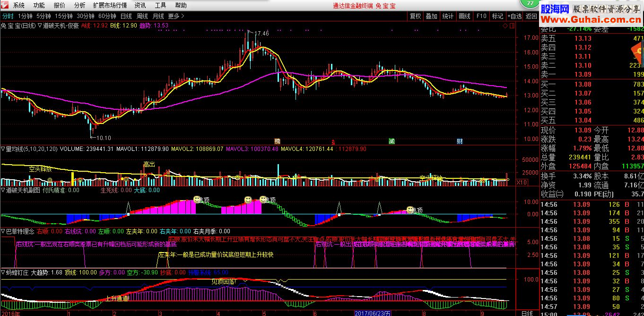The height and width of the screenshot is (316, 644).
Task: Open the 工具 menu
Action: pyautogui.click(x=161, y=5)
